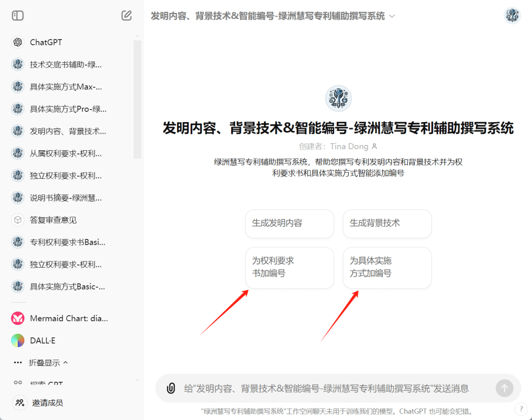
Task: Toggle the sidebar collapse icon
Action: [x=18, y=16]
